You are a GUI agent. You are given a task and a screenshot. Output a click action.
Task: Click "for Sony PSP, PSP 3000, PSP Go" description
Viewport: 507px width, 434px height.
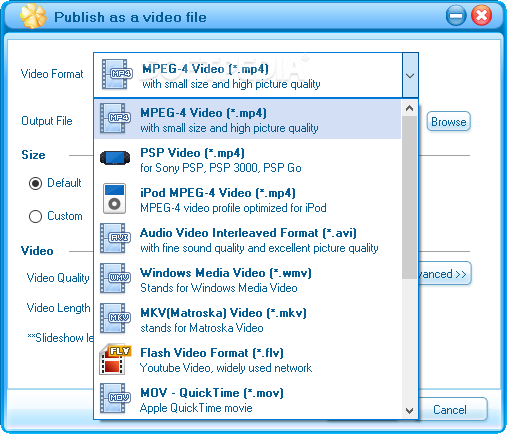(221, 168)
